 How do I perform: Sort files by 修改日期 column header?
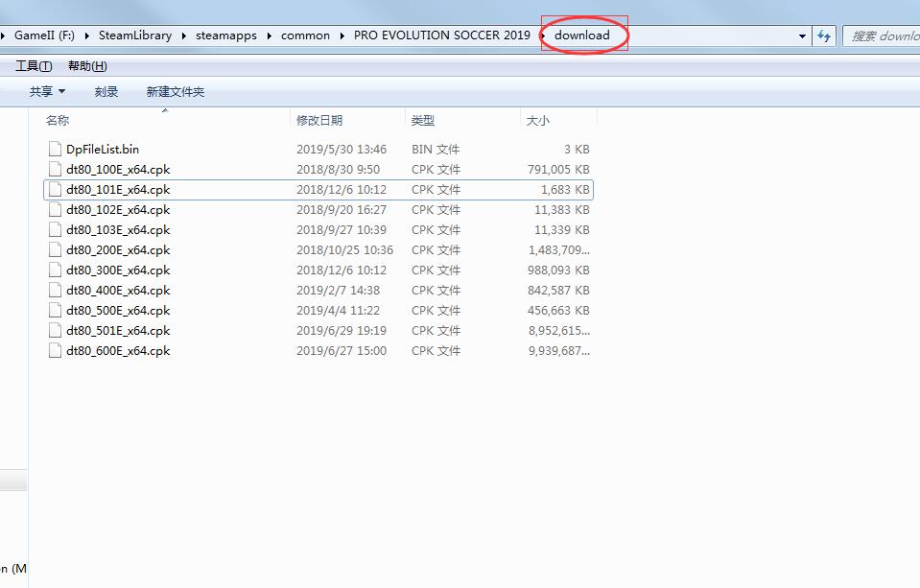pyautogui.click(x=319, y=121)
